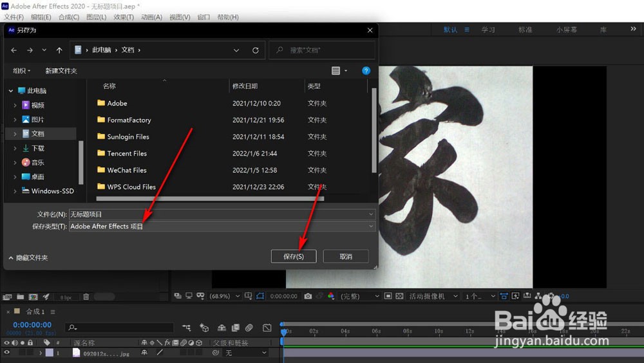Toggle visibility of layer 092012s jpg

tap(6, 352)
